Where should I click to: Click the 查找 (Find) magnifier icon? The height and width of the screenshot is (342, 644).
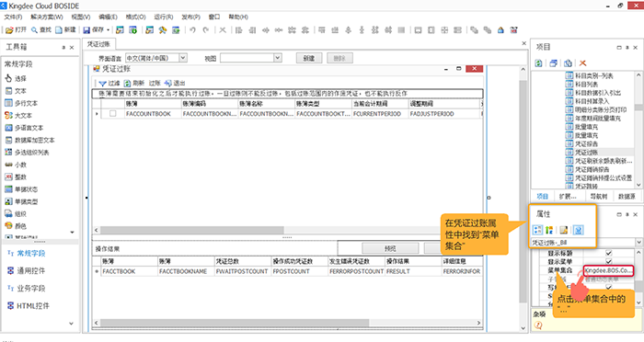tap(35, 30)
